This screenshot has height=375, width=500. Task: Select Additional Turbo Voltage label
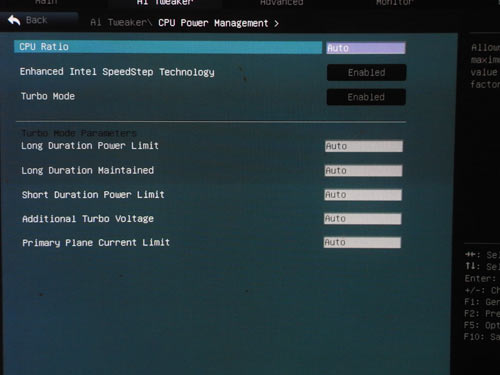click(x=88, y=219)
